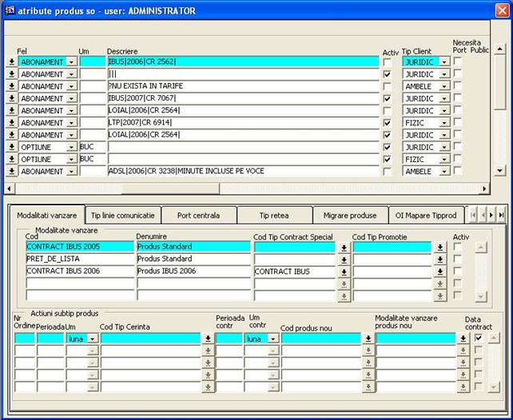Viewport: 513px width, 420px height.
Task: Click arrow button left of IBUS|2006|CR 2562 row
Action: tap(11, 61)
